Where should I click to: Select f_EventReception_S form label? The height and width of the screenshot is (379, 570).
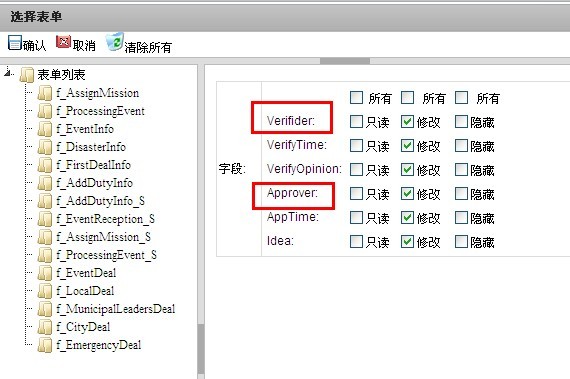tap(105, 219)
